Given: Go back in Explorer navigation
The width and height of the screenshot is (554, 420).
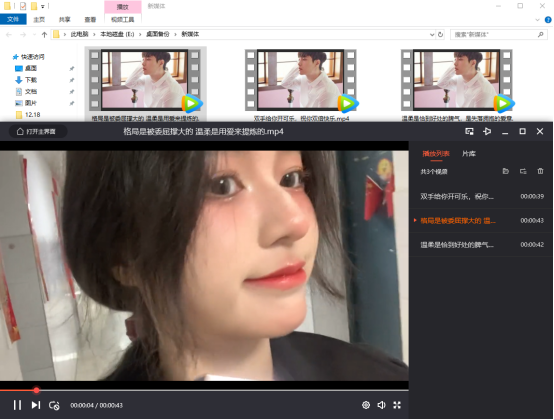Looking at the screenshot, I should pos(9,35).
